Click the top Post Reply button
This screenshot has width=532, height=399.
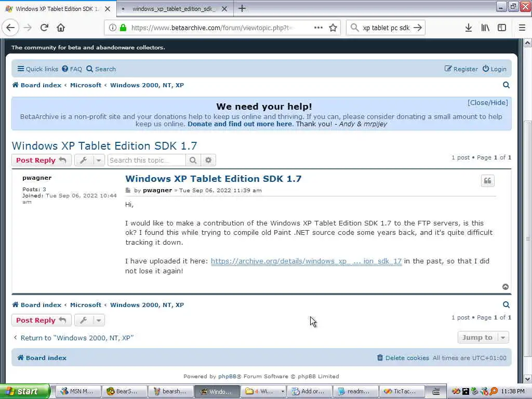[42, 160]
